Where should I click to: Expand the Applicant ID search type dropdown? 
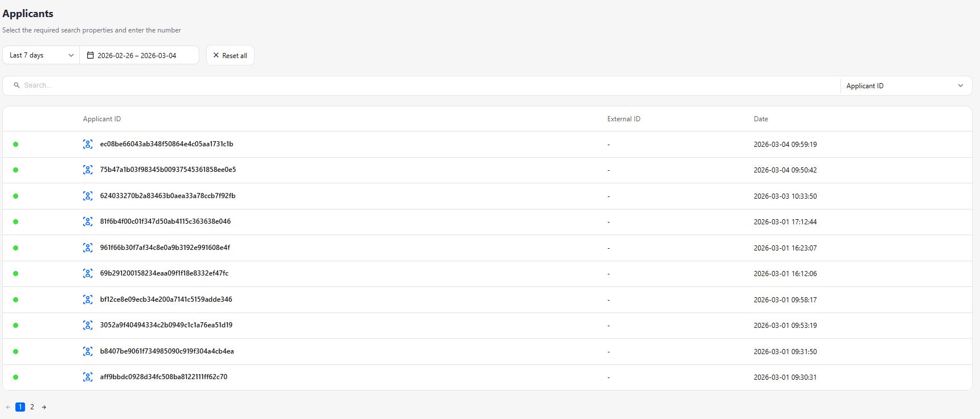tap(905, 86)
